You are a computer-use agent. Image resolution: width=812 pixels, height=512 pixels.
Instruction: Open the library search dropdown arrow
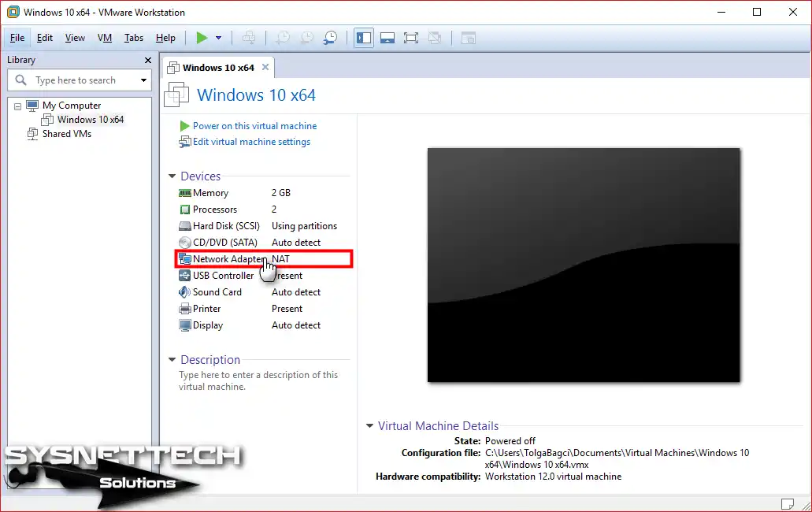pos(143,80)
